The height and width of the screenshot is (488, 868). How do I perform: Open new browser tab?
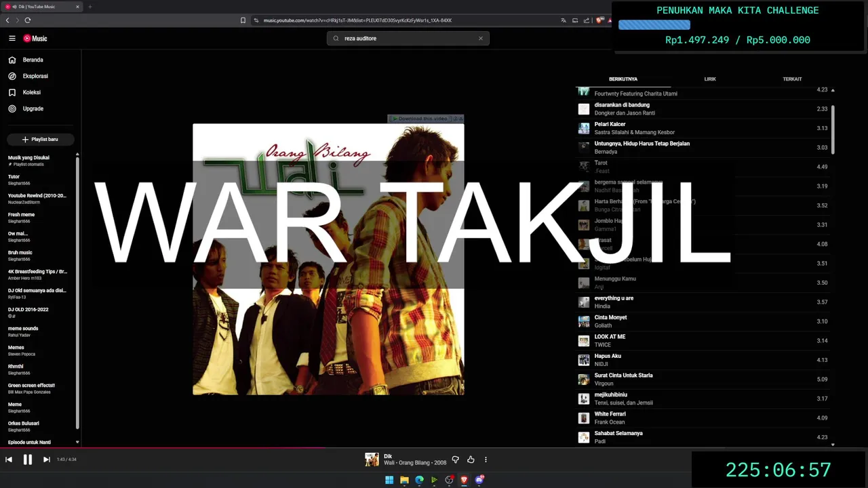pos(90,7)
